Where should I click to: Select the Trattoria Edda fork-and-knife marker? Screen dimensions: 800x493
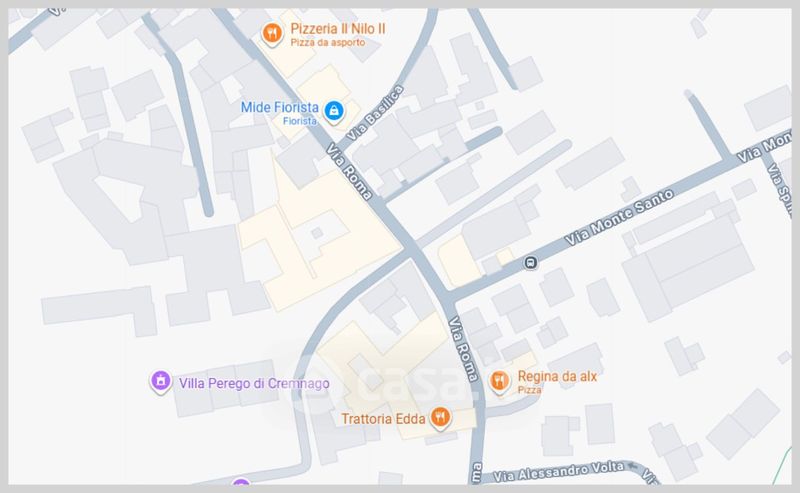coord(440,417)
